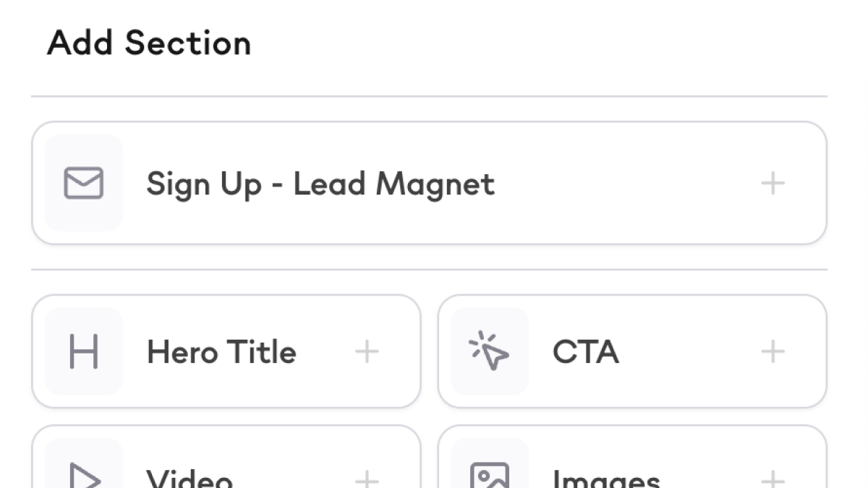Select the "CTA" text label
The width and height of the screenshot is (868, 488).
coord(585,352)
